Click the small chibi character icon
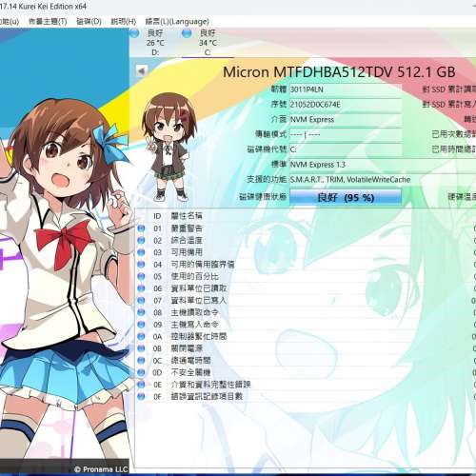 point(169,147)
